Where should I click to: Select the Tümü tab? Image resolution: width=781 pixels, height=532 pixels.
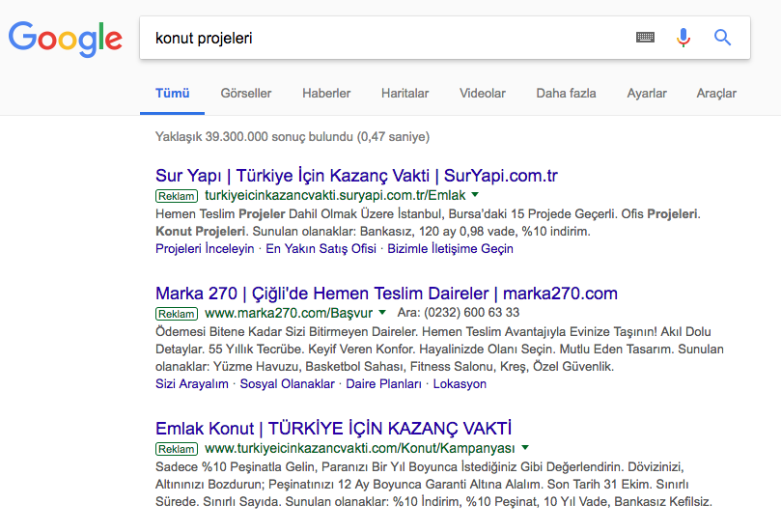173,93
